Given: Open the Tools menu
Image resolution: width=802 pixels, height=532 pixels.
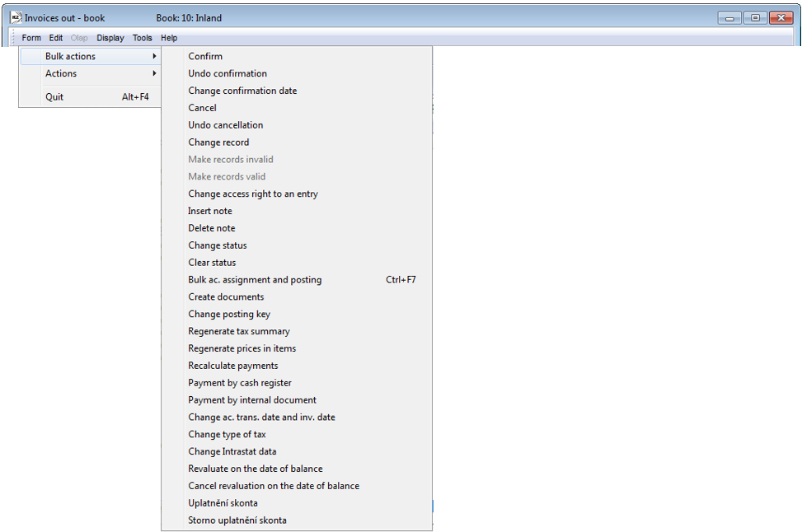Looking at the screenshot, I should pos(143,38).
